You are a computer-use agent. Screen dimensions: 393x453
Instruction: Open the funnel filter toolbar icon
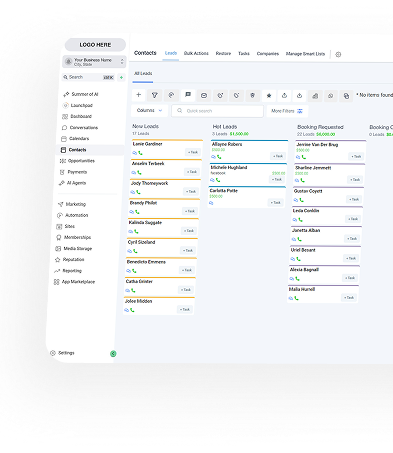pos(155,95)
